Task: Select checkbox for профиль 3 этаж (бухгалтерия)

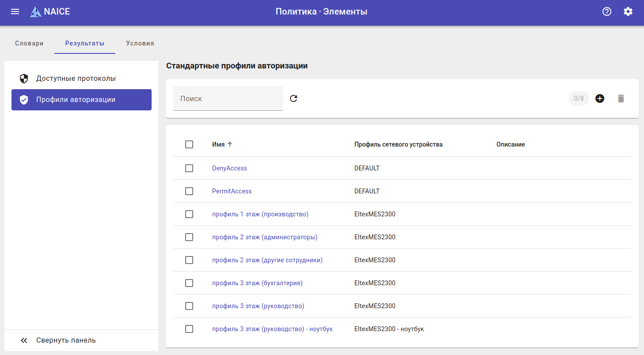Action: coord(189,283)
